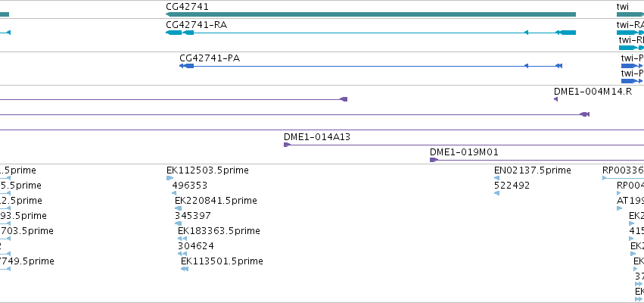Click the 496353 EST arrow glyph
The height and width of the screenshot is (303, 644).
click(x=174, y=193)
